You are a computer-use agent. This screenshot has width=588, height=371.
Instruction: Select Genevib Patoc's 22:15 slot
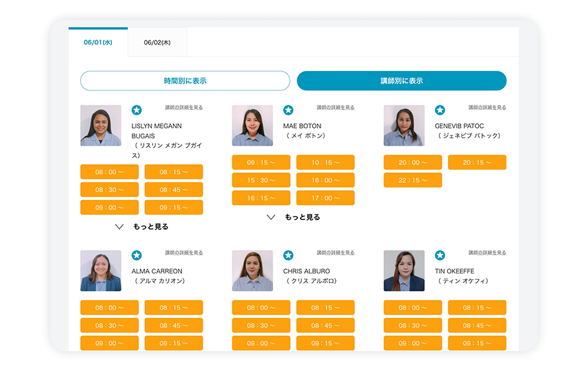coord(413,180)
